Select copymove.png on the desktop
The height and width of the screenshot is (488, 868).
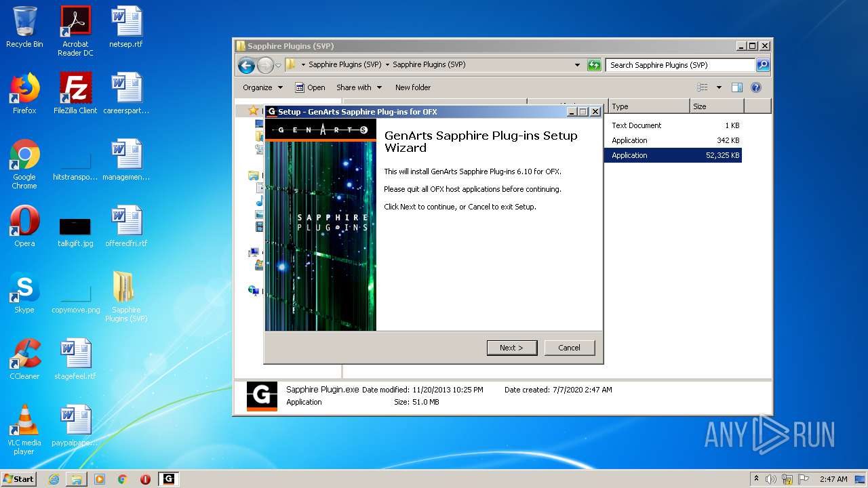(x=75, y=297)
